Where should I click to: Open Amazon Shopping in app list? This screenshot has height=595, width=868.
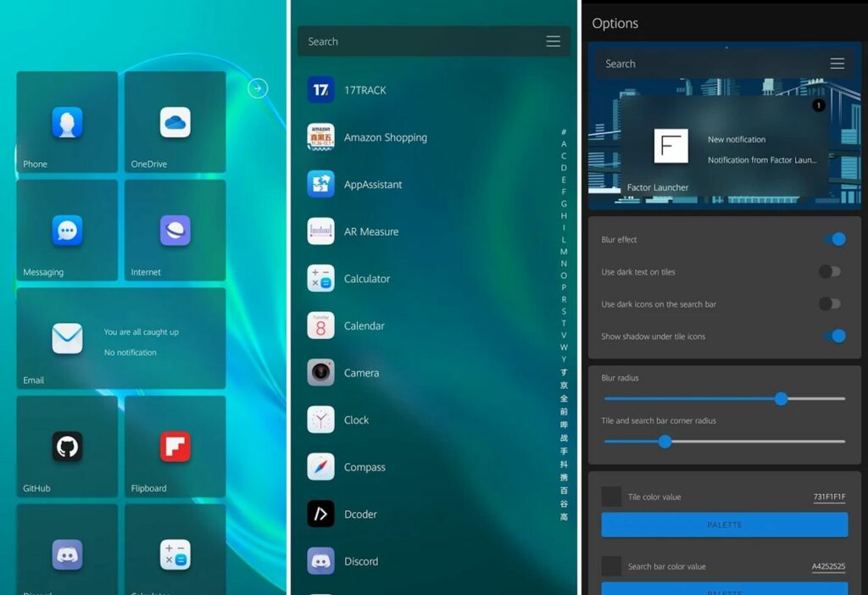[385, 137]
